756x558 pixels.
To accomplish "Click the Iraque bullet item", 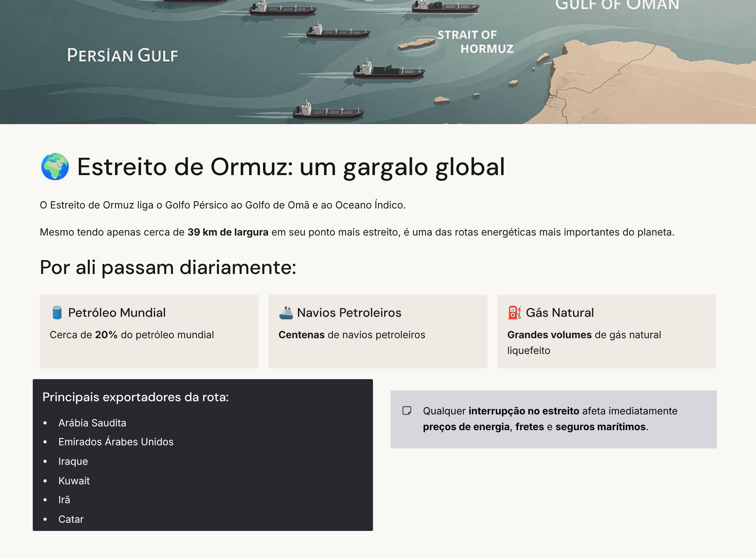I will pos(73,461).
